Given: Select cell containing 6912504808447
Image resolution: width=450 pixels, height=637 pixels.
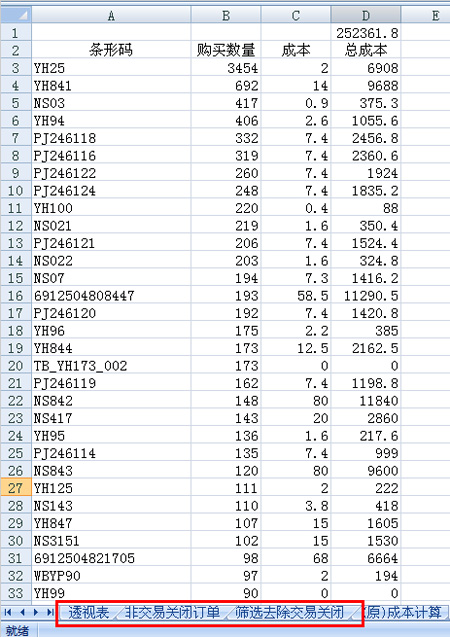Looking at the screenshot, I should pos(111,296).
